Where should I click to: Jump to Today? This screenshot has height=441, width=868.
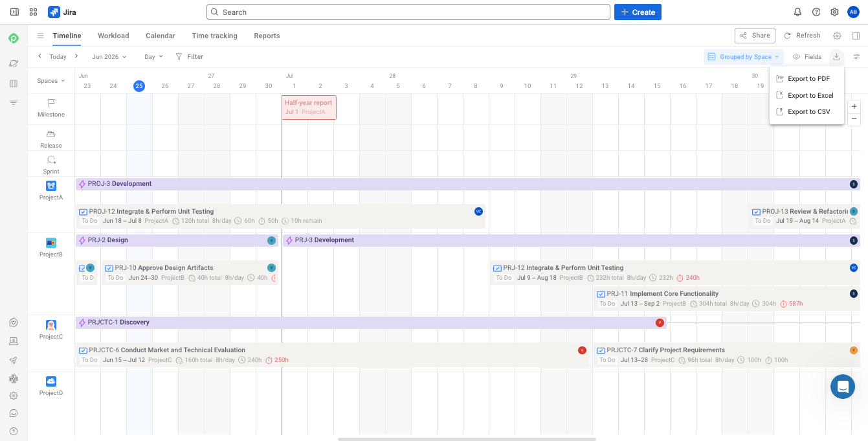[58, 57]
